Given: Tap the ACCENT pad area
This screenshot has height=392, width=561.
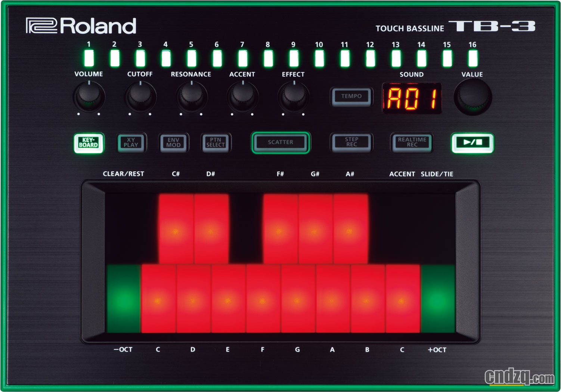Looking at the screenshot, I should 403,228.
